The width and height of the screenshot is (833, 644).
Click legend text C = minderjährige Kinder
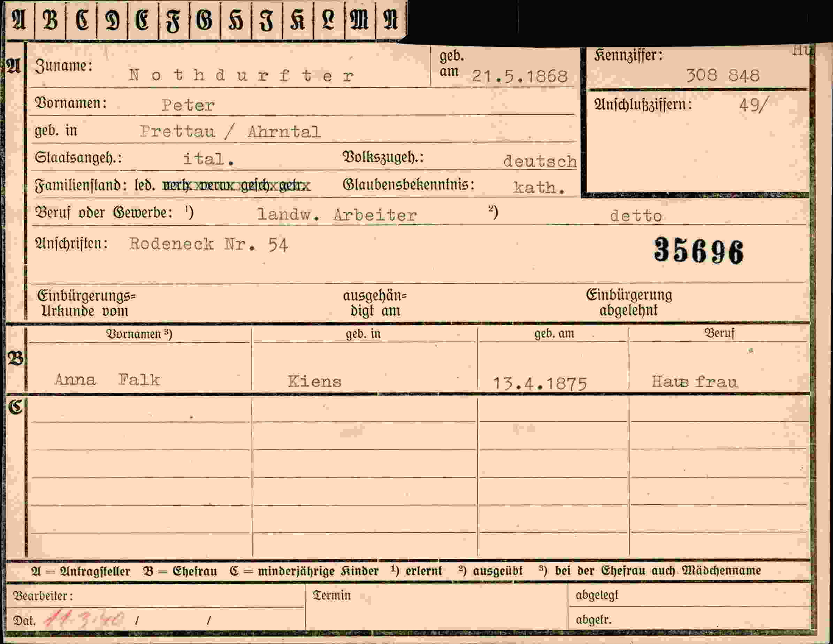coord(304,571)
